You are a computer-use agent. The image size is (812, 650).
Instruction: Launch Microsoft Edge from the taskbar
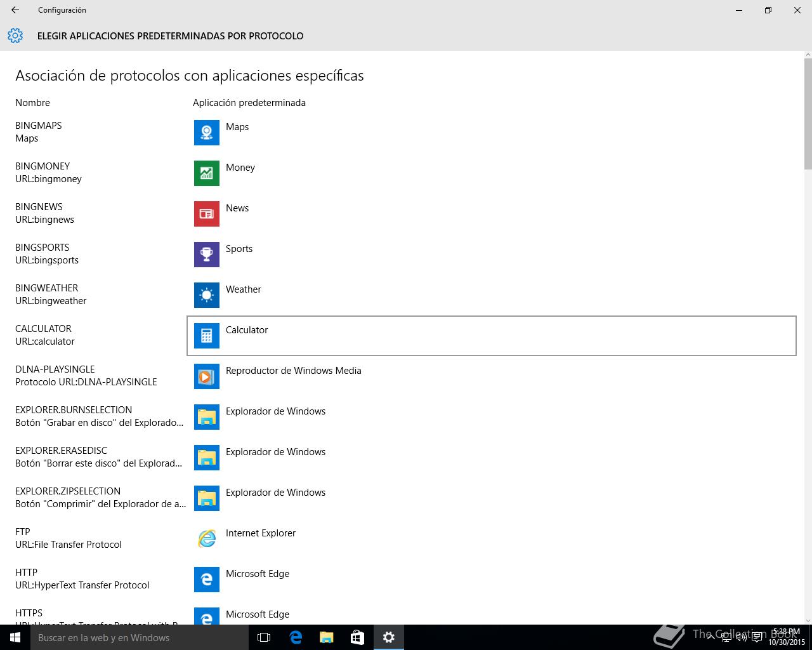click(x=296, y=637)
